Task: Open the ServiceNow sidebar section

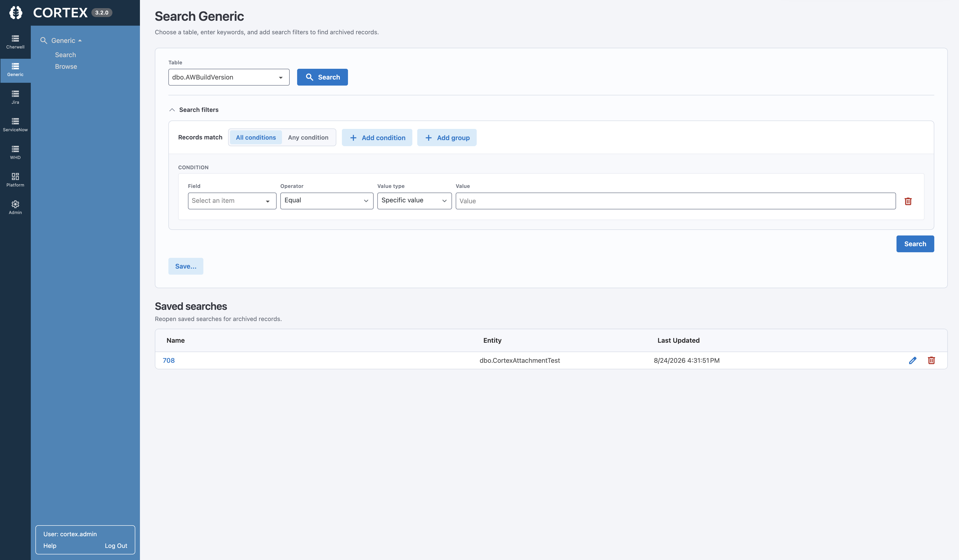Action: 15,125
